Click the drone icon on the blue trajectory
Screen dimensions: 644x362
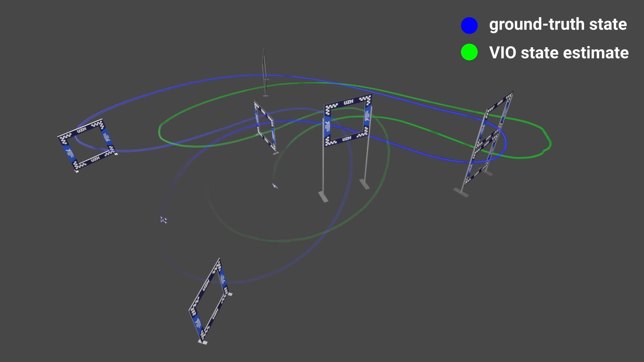[x=163, y=220]
